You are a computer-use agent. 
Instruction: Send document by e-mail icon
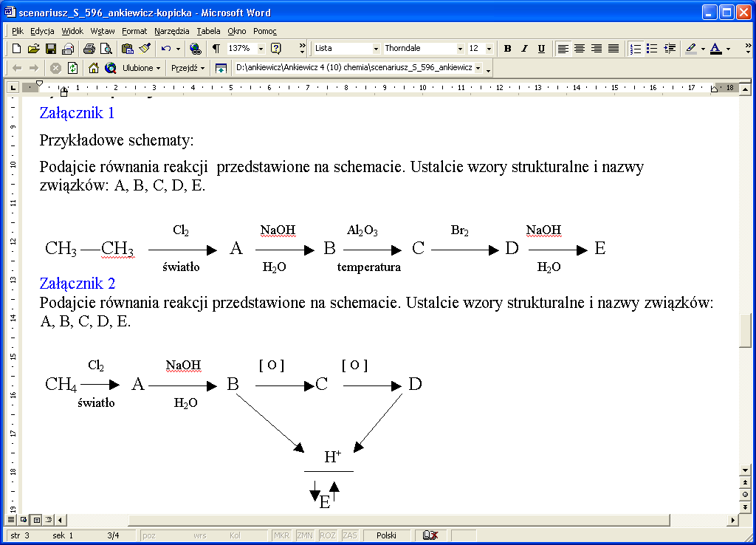click(x=68, y=48)
